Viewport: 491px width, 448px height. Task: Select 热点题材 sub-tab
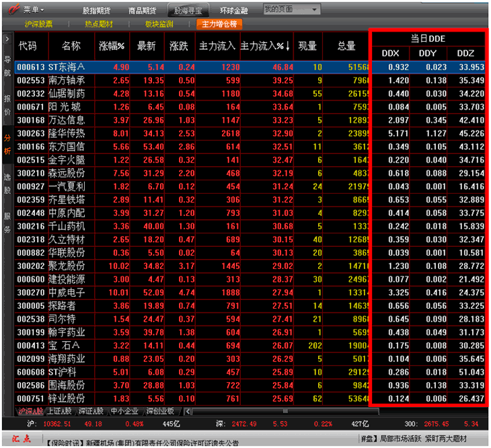point(99,24)
